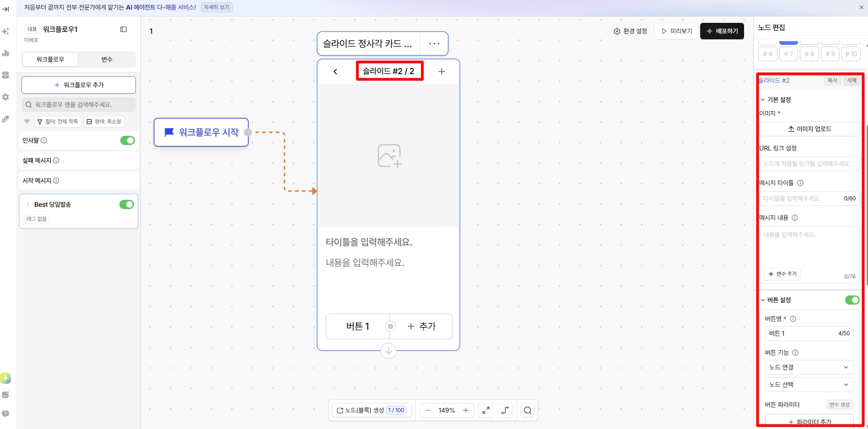Select slide slot #6

(768, 54)
